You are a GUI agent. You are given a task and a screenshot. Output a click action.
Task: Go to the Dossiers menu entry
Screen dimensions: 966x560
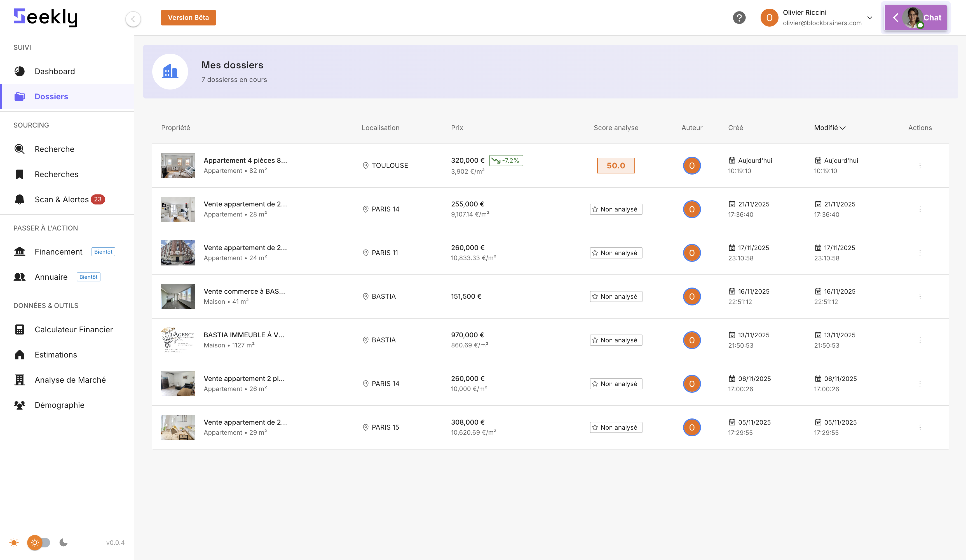point(51,96)
